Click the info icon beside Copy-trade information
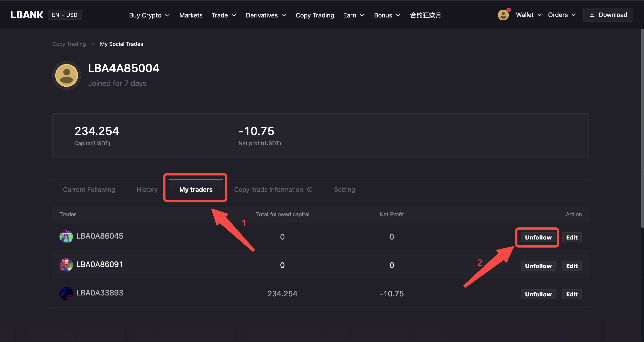 coord(310,189)
